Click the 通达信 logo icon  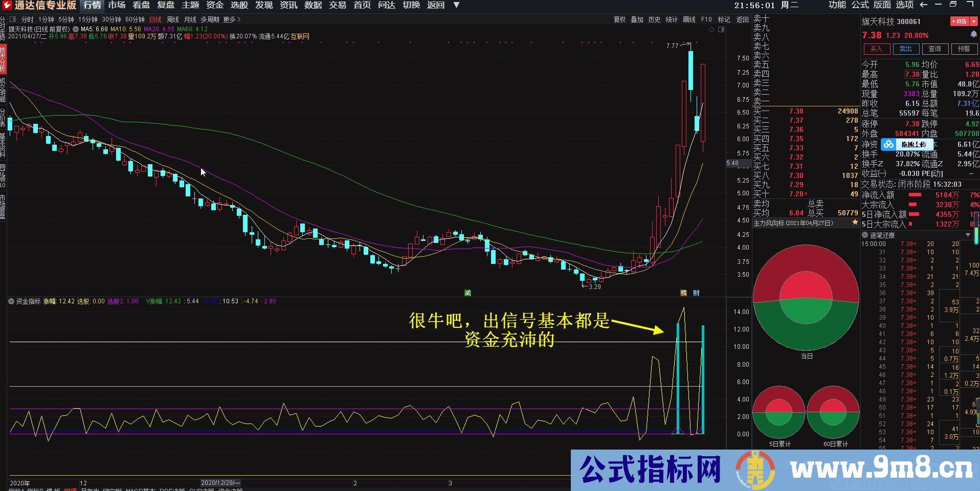pos(7,5)
